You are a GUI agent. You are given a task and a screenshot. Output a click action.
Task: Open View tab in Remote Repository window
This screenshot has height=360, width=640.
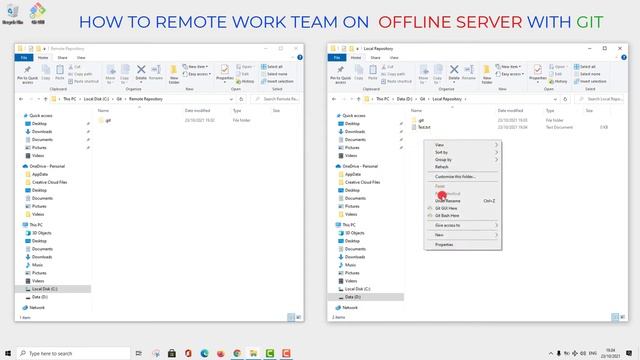click(x=81, y=58)
